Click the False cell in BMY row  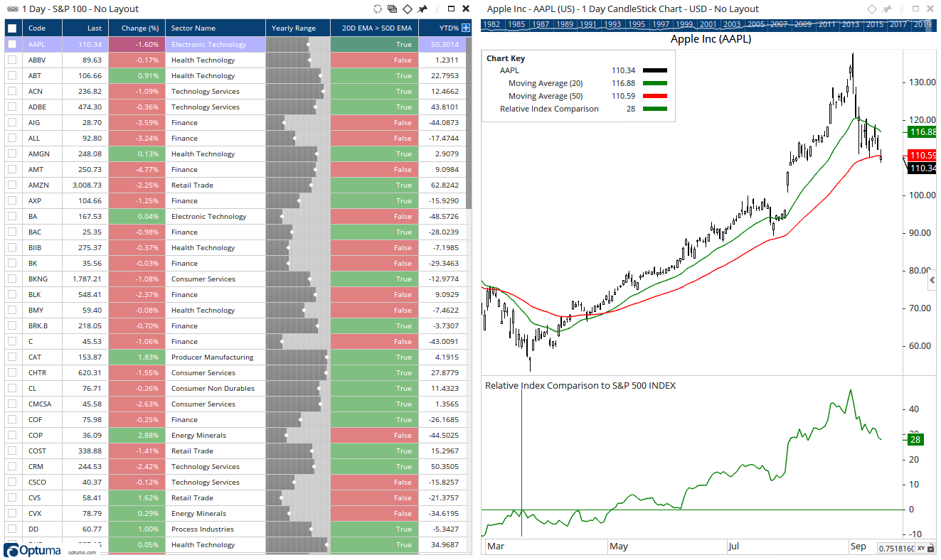click(x=374, y=310)
